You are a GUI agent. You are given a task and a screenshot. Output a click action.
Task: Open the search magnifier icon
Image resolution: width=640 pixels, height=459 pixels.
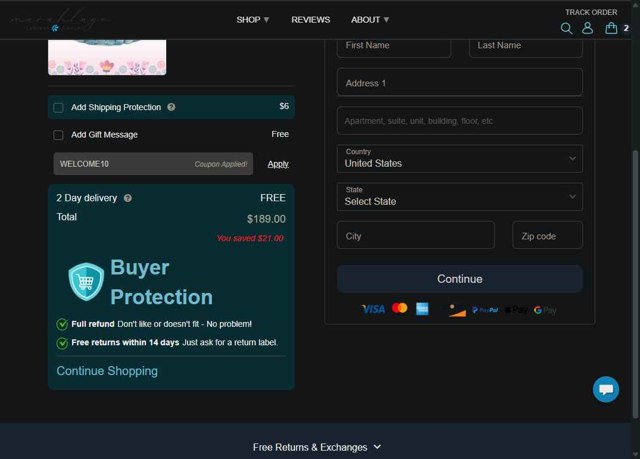point(566,28)
